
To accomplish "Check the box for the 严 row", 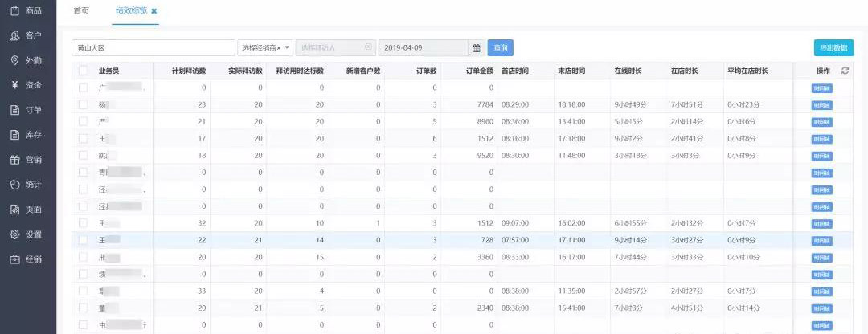I will (x=83, y=121).
